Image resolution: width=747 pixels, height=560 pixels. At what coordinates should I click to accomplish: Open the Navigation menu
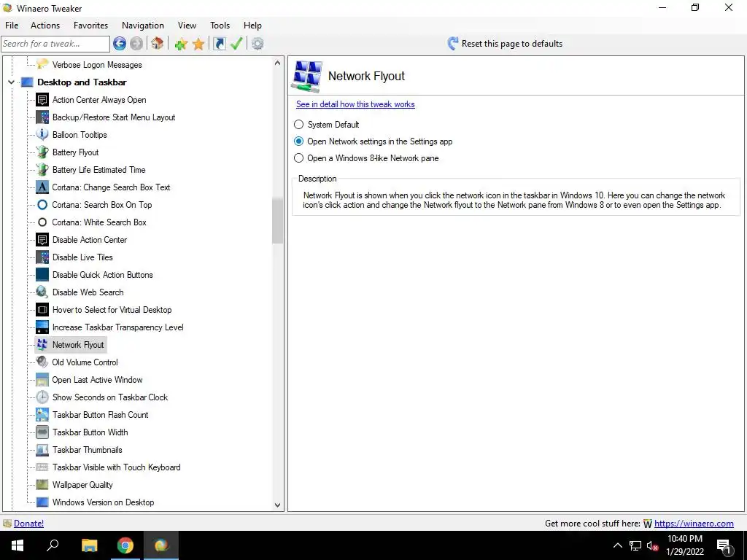click(x=143, y=26)
